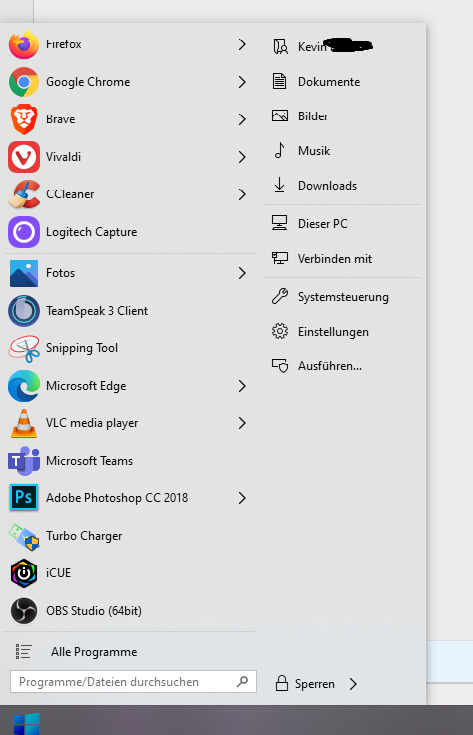Open the Dokumente folder
This screenshot has width=473, height=735.
(342, 82)
